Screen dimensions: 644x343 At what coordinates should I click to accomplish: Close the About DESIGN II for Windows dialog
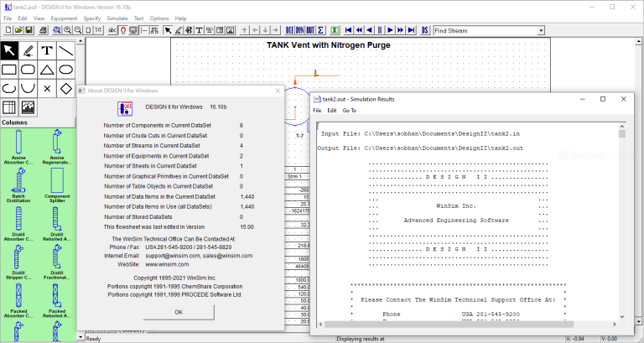coord(278,91)
